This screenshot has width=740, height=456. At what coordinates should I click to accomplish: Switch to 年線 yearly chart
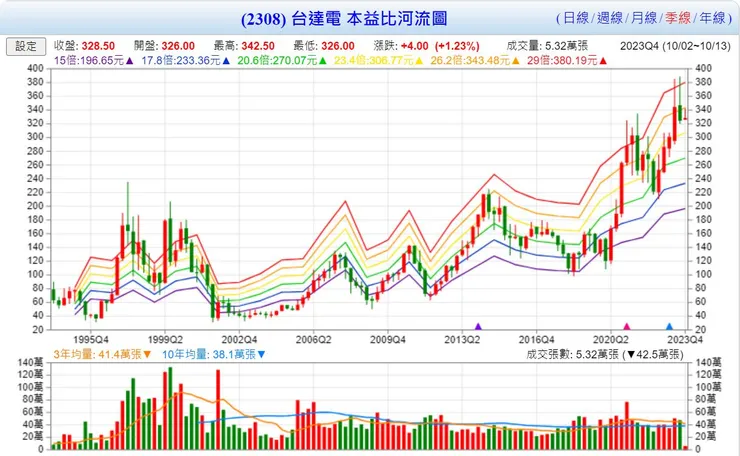click(712, 18)
